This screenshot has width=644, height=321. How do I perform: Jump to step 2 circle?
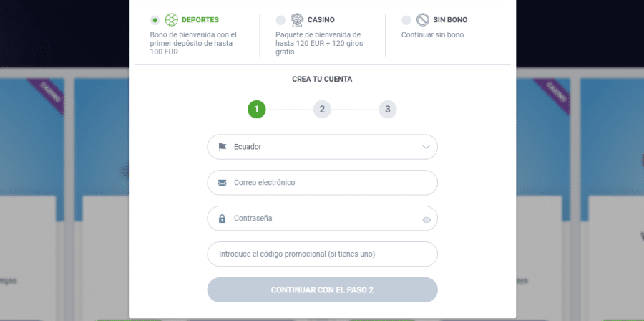[x=322, y=110]
